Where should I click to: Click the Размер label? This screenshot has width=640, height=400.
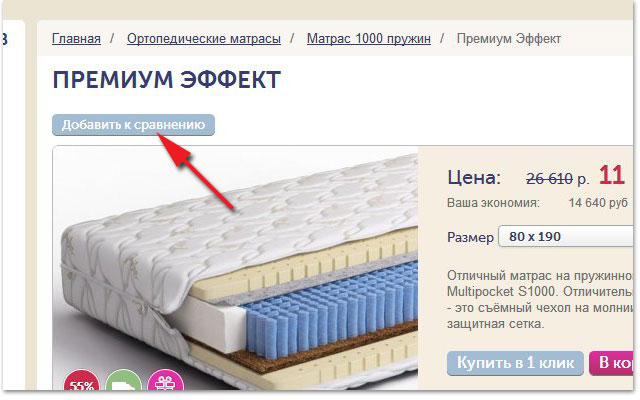pyautogui.click(x=470, y=237)
